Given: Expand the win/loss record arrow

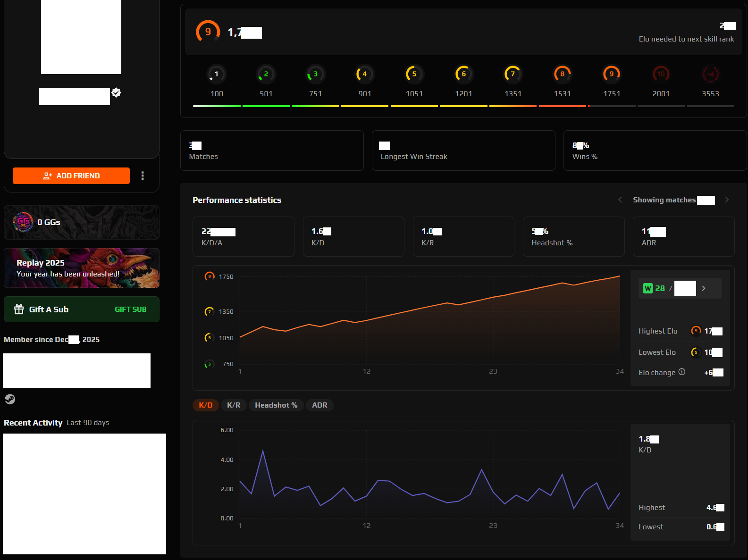Looking at the screenshot, I should tap(704, 288).
